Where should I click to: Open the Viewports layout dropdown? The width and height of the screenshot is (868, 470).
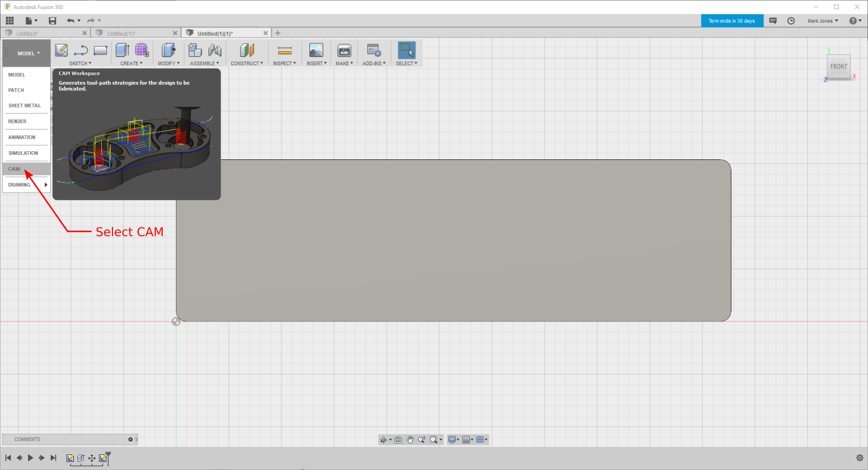pos(482,440)
